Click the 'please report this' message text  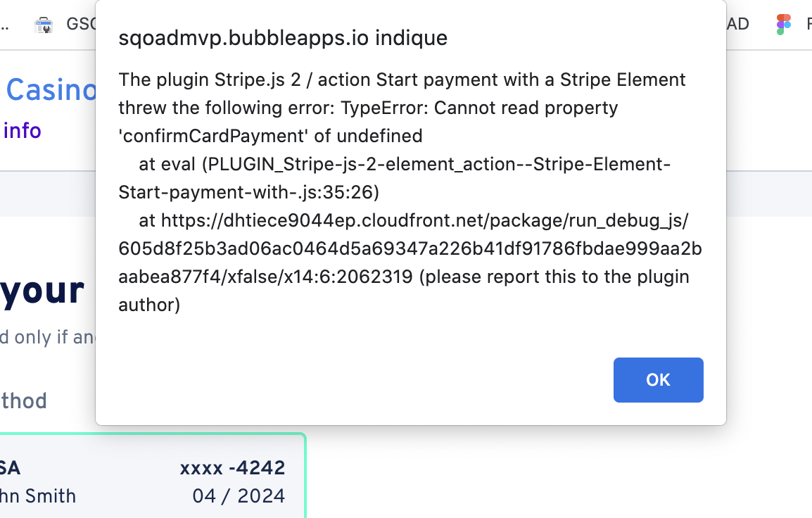coord(554,277)
